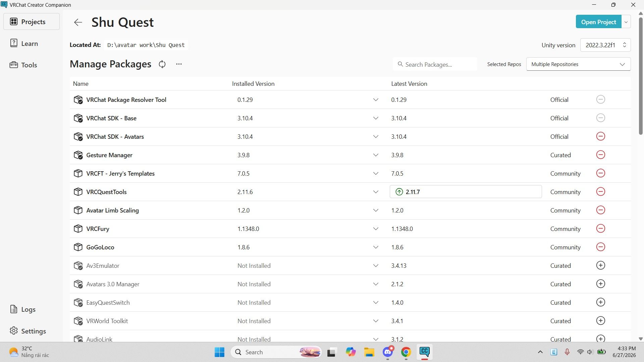
Task: Click the VRWorld Toolkit package name
Action: coord(107,321)
